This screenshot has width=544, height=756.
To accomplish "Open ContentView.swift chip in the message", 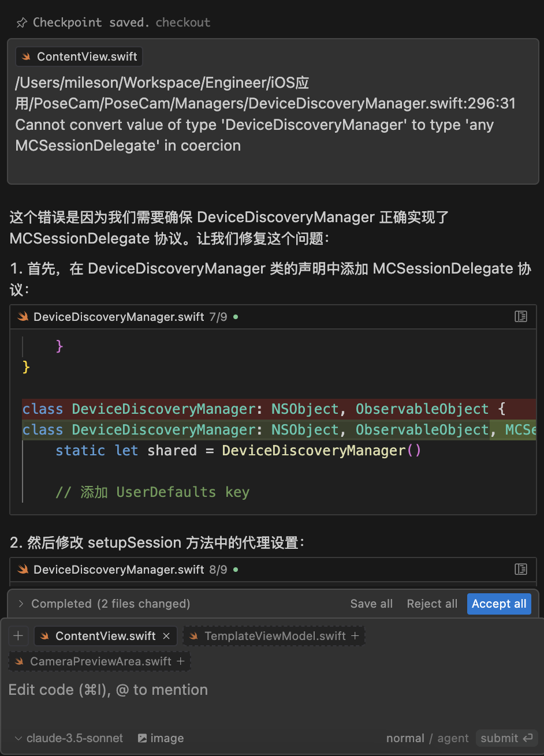I will (79, 57).
